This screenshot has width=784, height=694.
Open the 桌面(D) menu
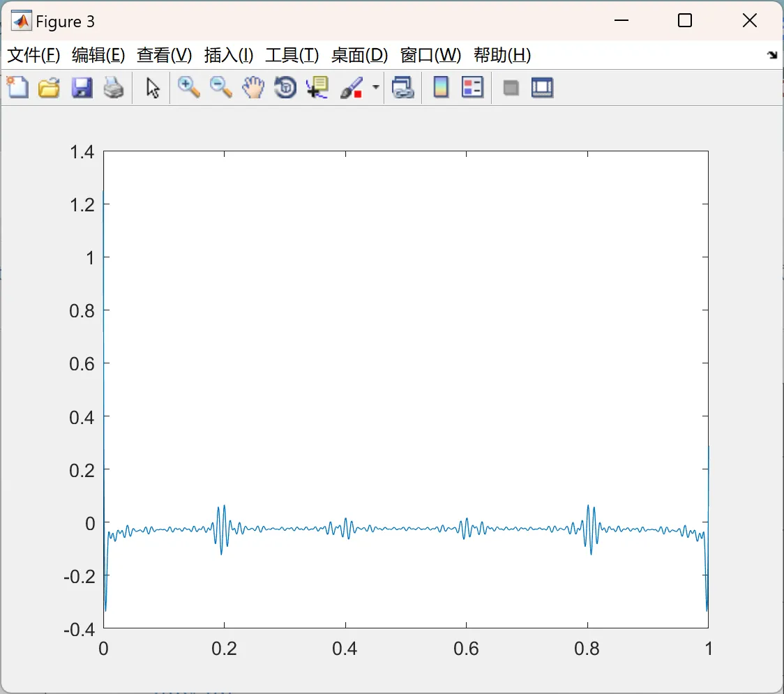359,55
